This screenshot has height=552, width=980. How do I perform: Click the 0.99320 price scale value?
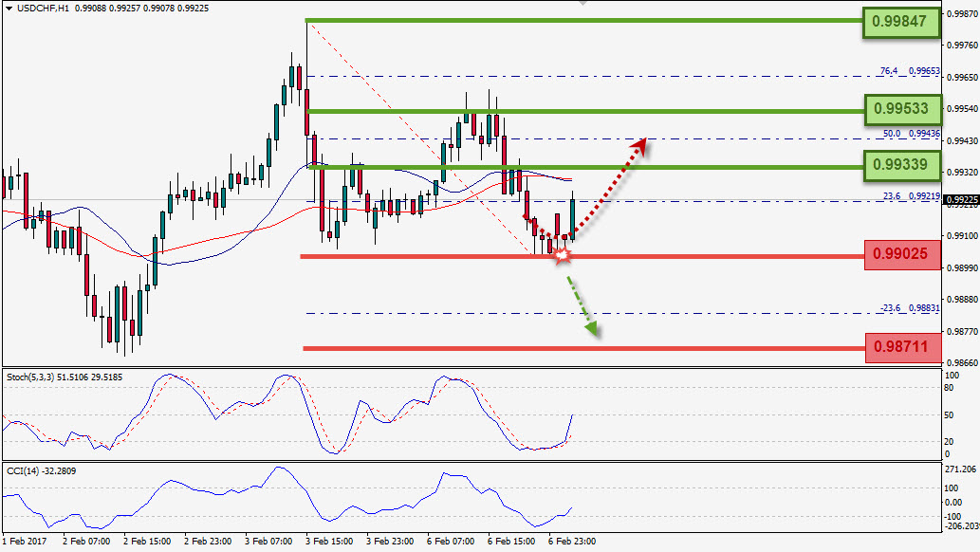pyautogui.click(x=963, y=172)
